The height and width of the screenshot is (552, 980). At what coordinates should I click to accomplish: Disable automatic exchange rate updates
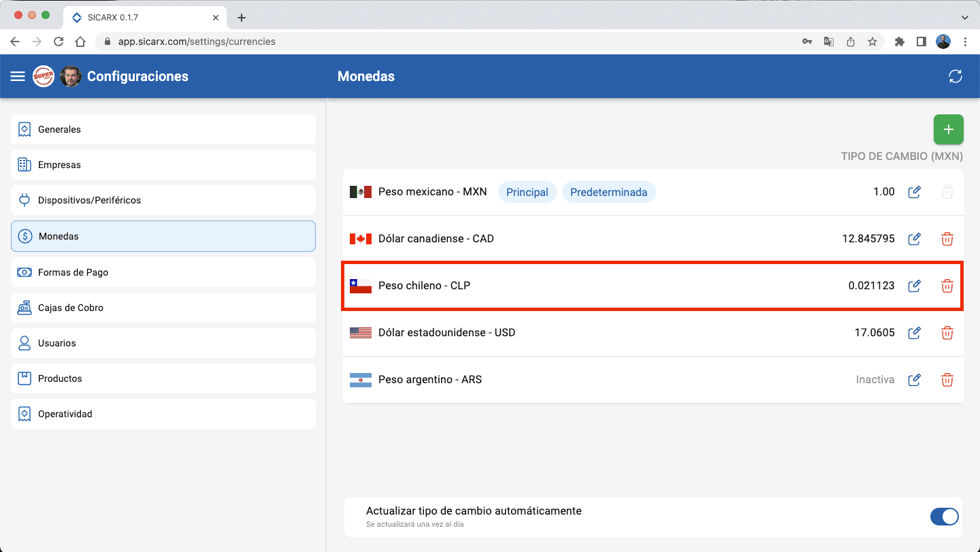[x=945, y=517]
